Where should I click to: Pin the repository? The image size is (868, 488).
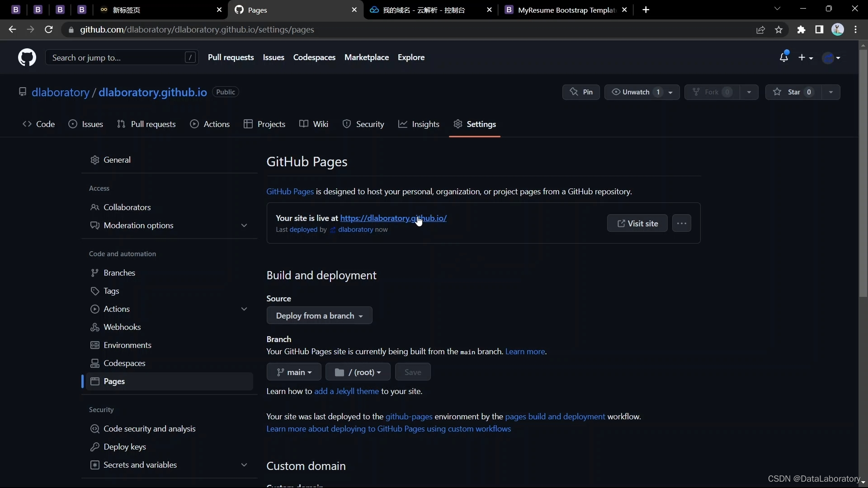coord(581,92)
